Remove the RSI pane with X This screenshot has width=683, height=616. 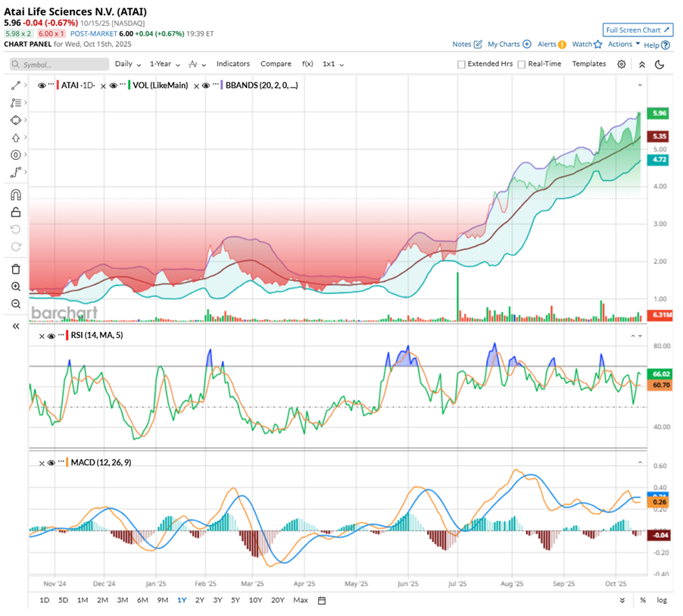(x=42, y=336)
